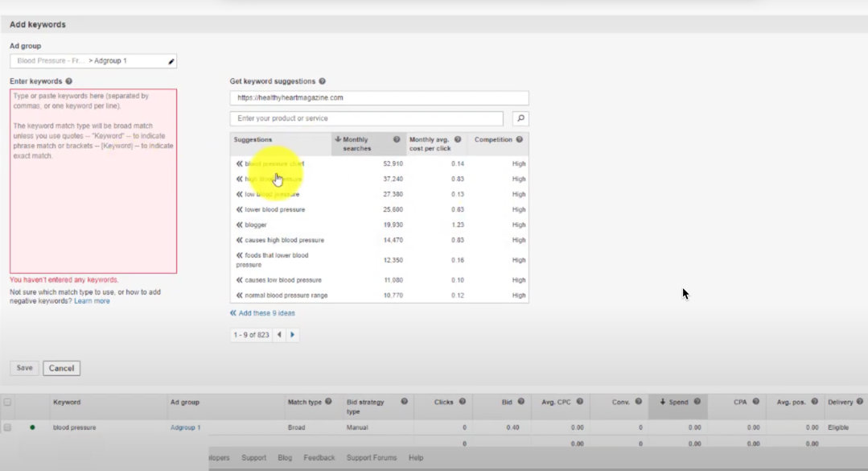The image size is (868, 471).
Task: Click 'Add these 9 ideas' link
Action: pyautogui.click(x=262, y=313)
